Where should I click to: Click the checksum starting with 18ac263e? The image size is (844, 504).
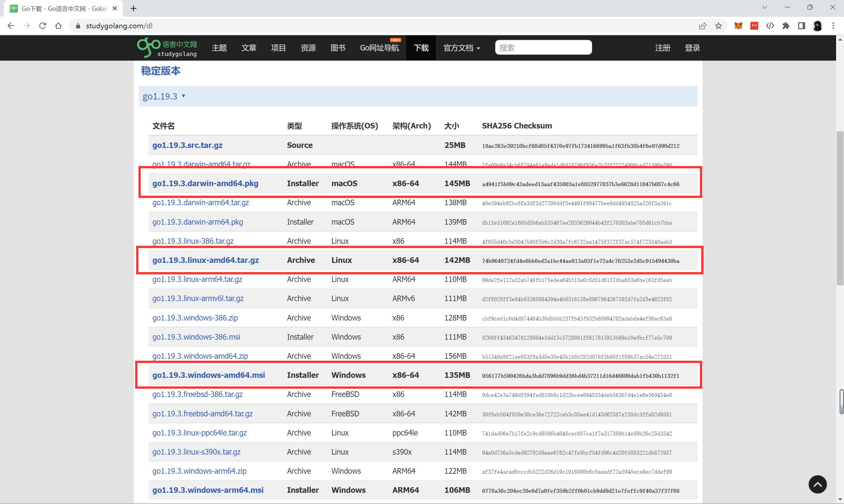[581, 146]
